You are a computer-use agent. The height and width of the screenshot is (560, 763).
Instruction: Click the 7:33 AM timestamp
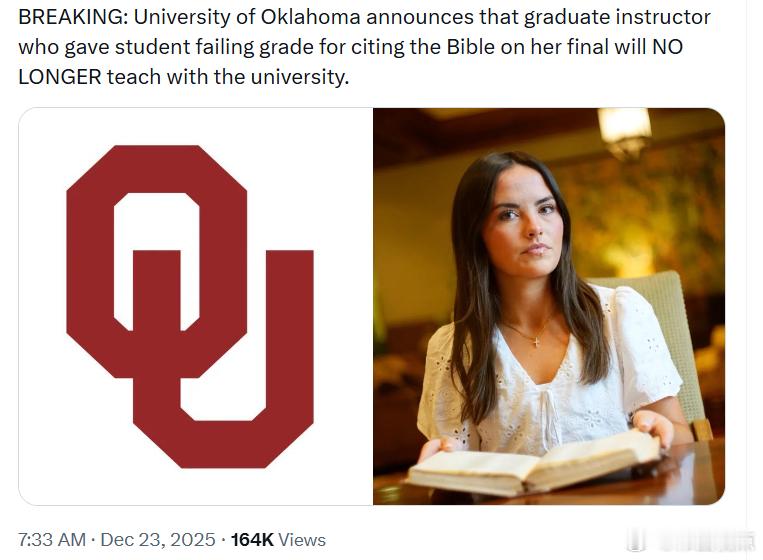(x=52, y=539)
